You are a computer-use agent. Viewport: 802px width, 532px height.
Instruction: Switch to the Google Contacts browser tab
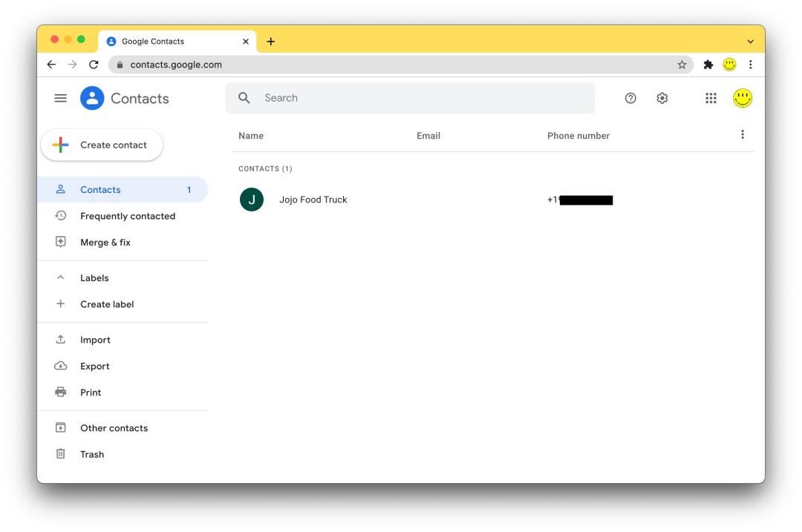[x=177, y=42]
